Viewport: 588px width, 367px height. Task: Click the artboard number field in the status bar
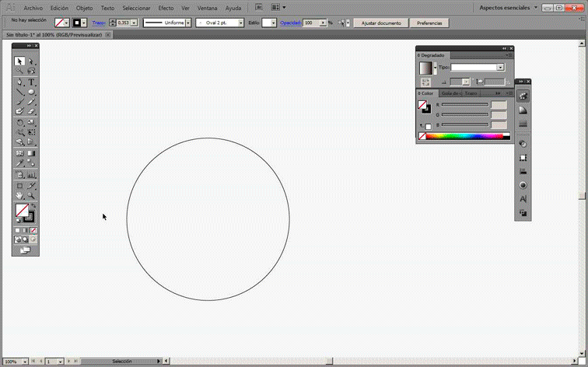click(x=51, y=362)
